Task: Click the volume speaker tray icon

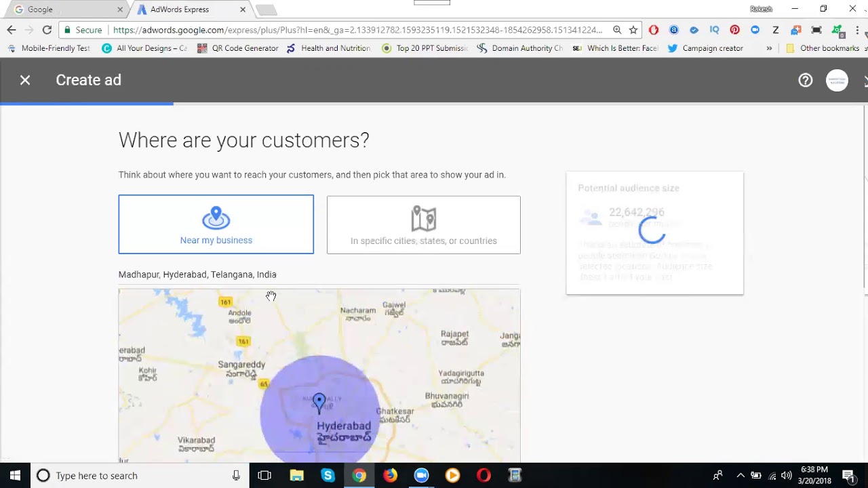Action: tap(787, 475)
